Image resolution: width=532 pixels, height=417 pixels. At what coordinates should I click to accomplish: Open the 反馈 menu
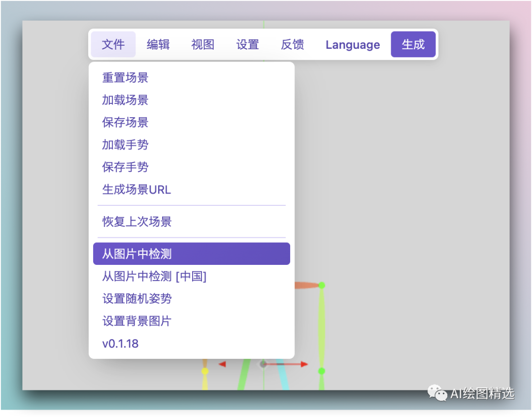tap(293, 44)
